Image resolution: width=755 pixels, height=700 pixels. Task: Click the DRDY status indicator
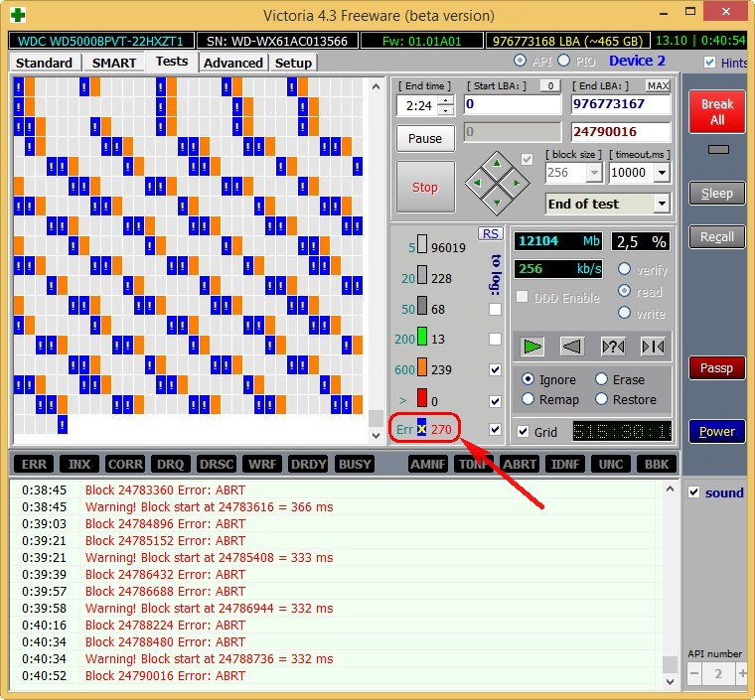(308, 465)
